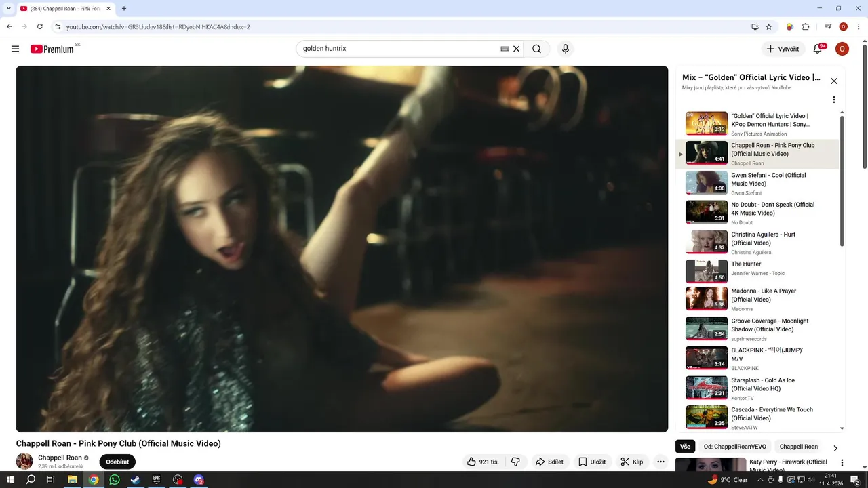Image resolution: width=868 pixels, height=488 pixels.
Task: Click the browser address bar URL
Action: [158, 26]
